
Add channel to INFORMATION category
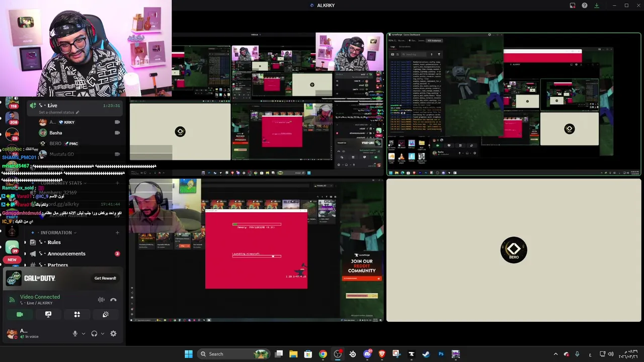(x=117, y=233)
